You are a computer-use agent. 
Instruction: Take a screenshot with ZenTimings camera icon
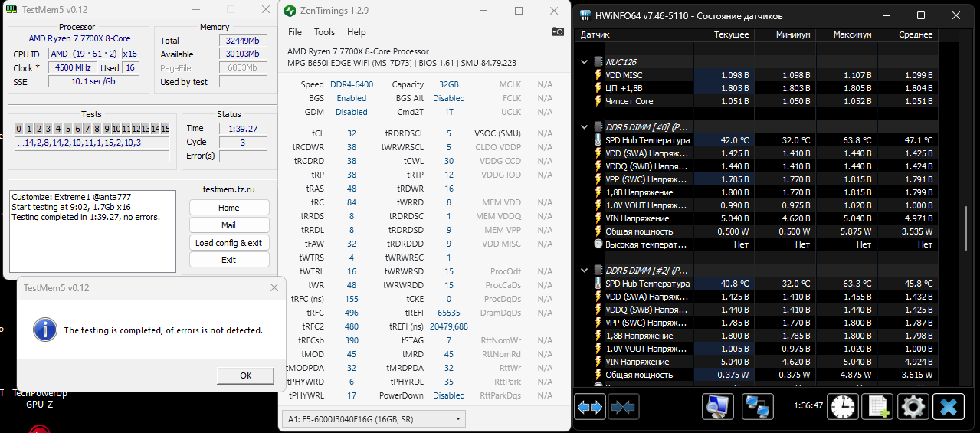[x=558, y=32]
